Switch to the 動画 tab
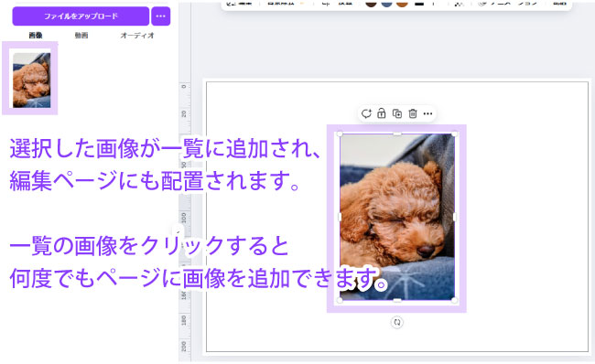Screen dimensions: 595x364 click(x=81, y=36)
